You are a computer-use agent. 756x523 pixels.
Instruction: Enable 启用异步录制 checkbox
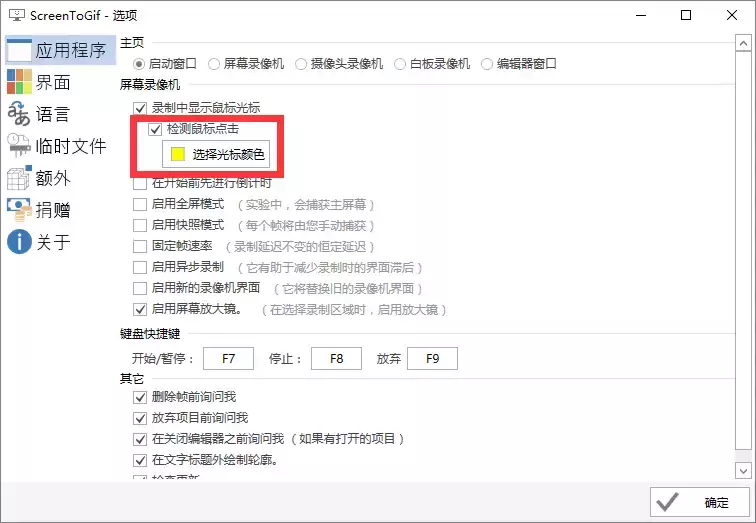(x=140, y=267)
